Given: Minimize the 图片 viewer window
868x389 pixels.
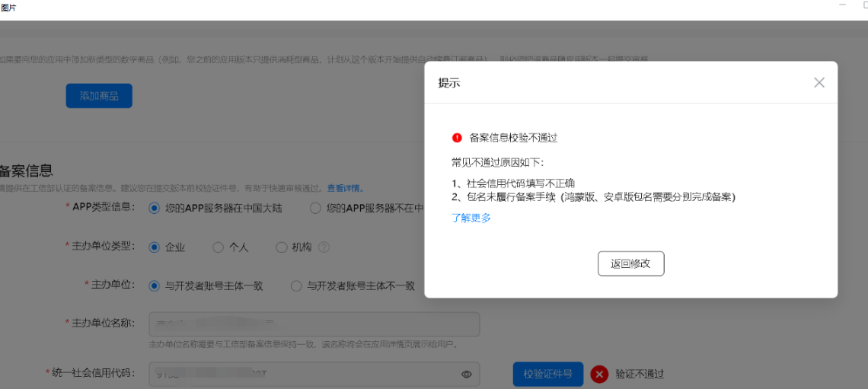Looking at the screenshot, I should (x=842, y=5).
